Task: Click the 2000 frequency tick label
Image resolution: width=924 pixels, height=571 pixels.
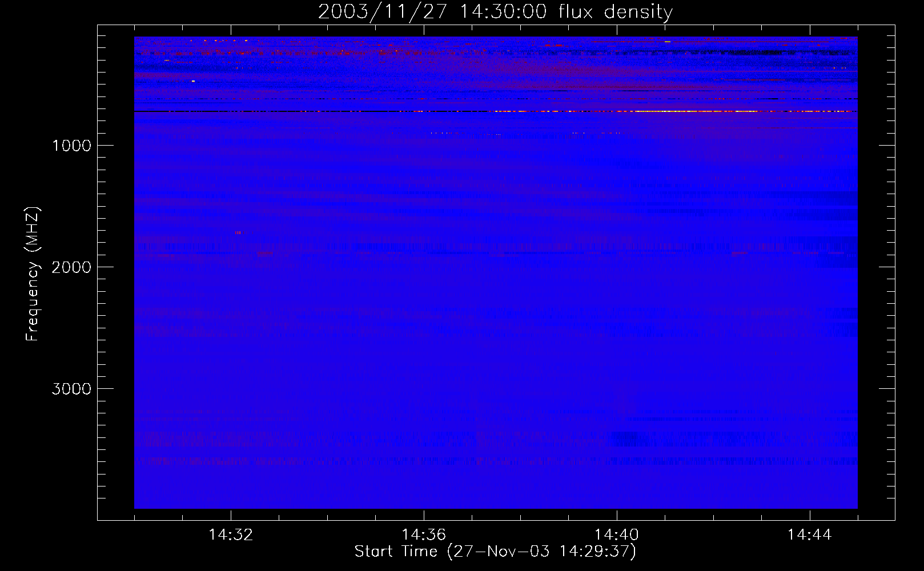Action: click(71, 267)
